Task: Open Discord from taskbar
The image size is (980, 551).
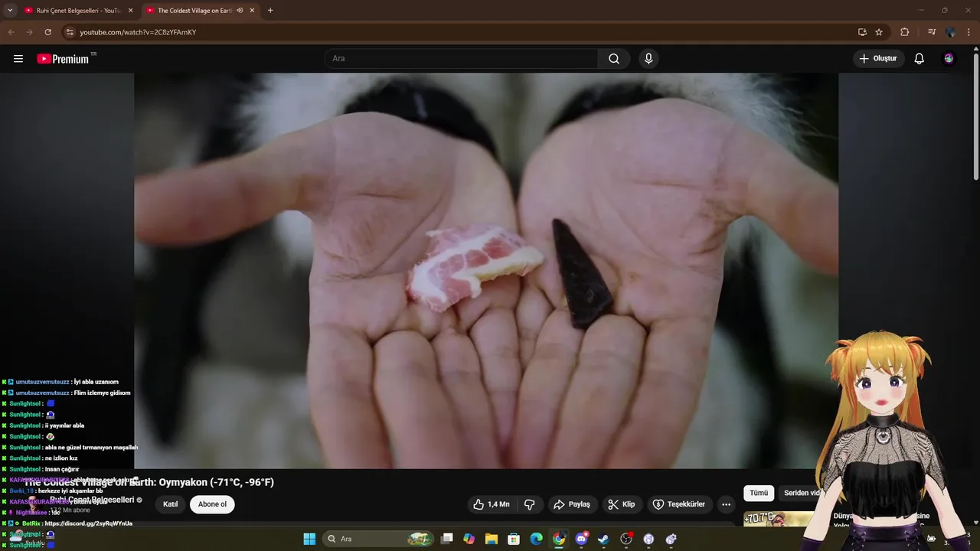Action: pyautogui.click(x=581, y=539)
